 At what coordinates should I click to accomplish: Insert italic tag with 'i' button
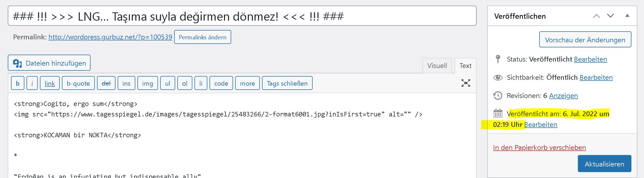click(32, 83)
